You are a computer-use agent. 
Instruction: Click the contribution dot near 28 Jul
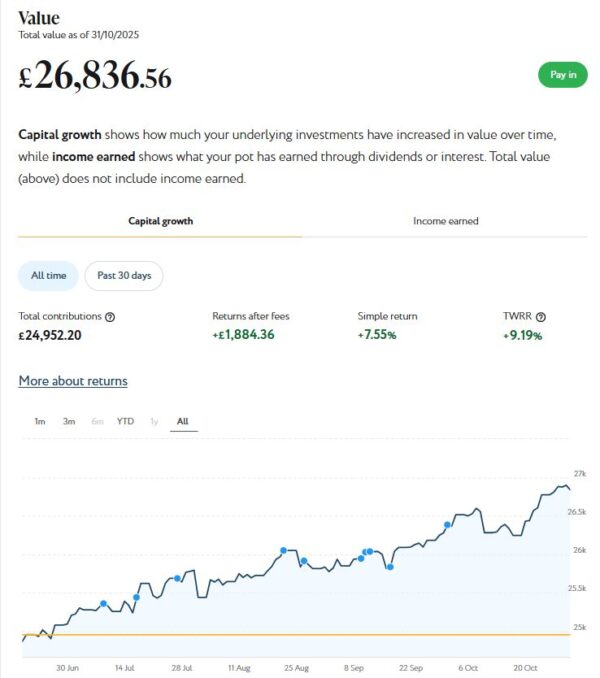178,578
